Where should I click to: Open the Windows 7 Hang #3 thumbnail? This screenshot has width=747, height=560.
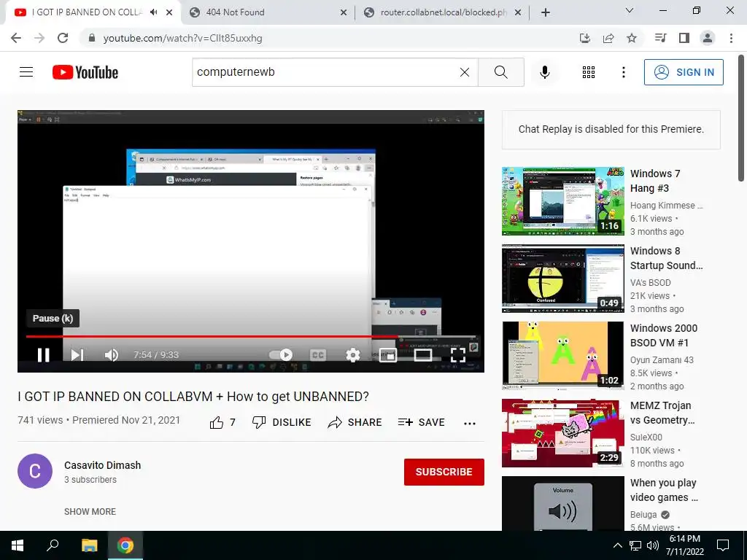[562, 201]
